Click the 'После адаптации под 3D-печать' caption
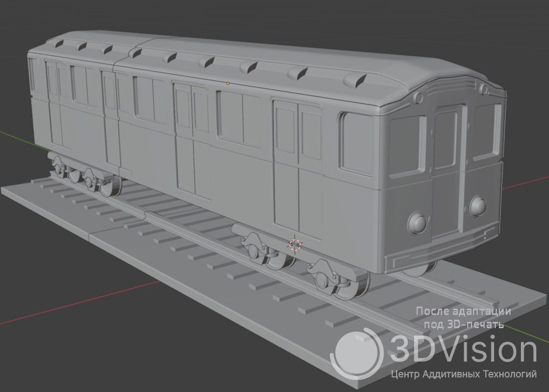This screenshot has width=549, height=392. coord(464,318)
